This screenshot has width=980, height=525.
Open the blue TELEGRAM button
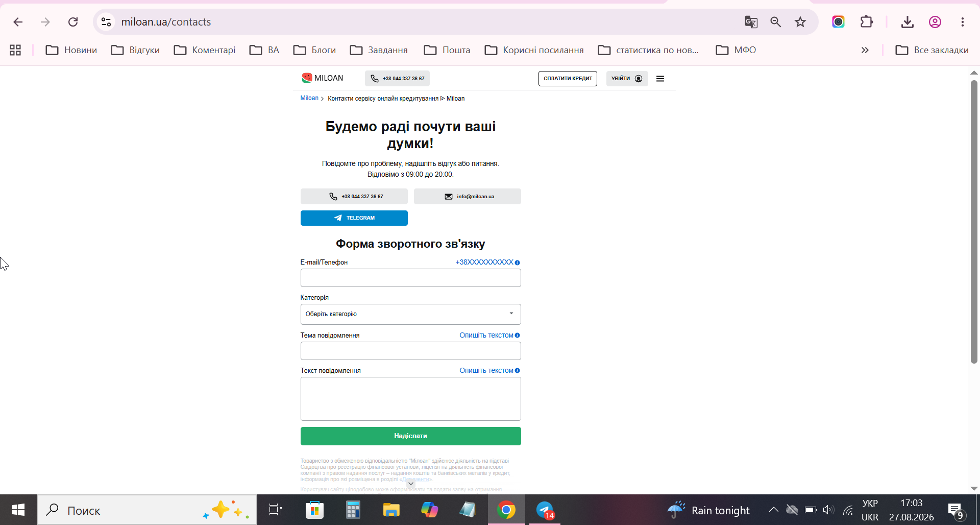click(354, 218)
